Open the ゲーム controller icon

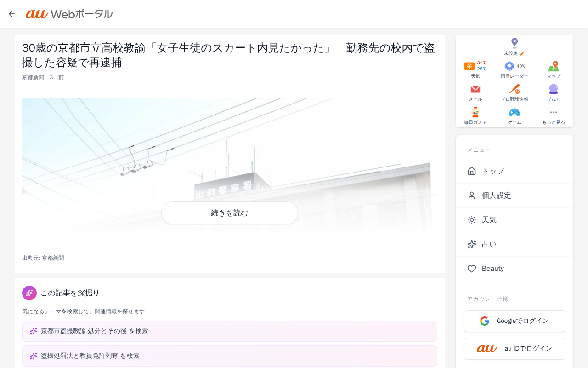(x=514, y=112)
